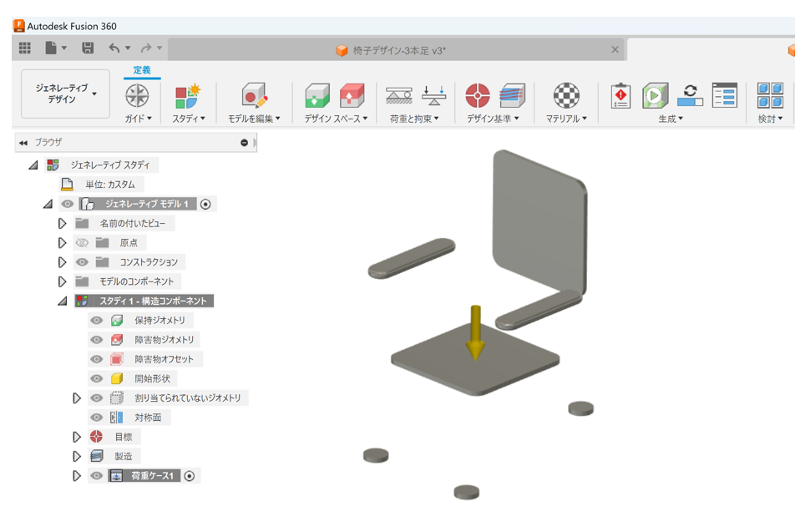
Task: Click the undo arrow button
Action: (x=116, y=48)
